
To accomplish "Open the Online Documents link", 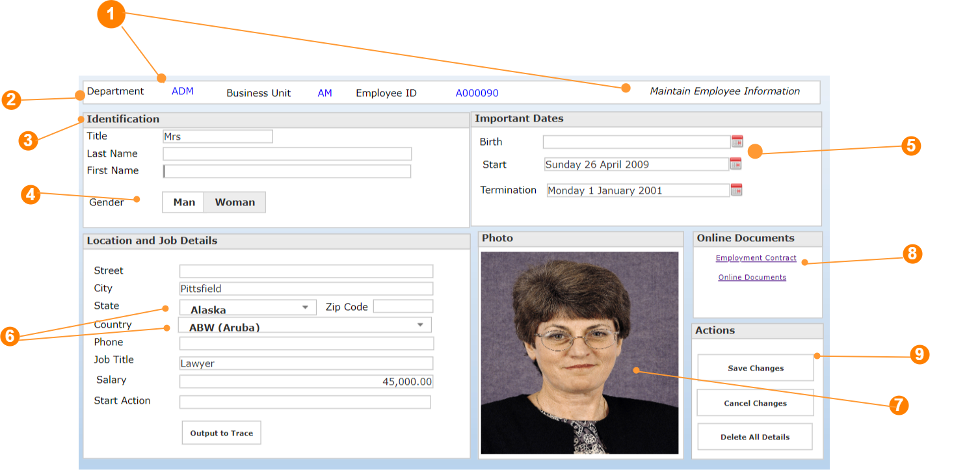I will coord(752,278).
